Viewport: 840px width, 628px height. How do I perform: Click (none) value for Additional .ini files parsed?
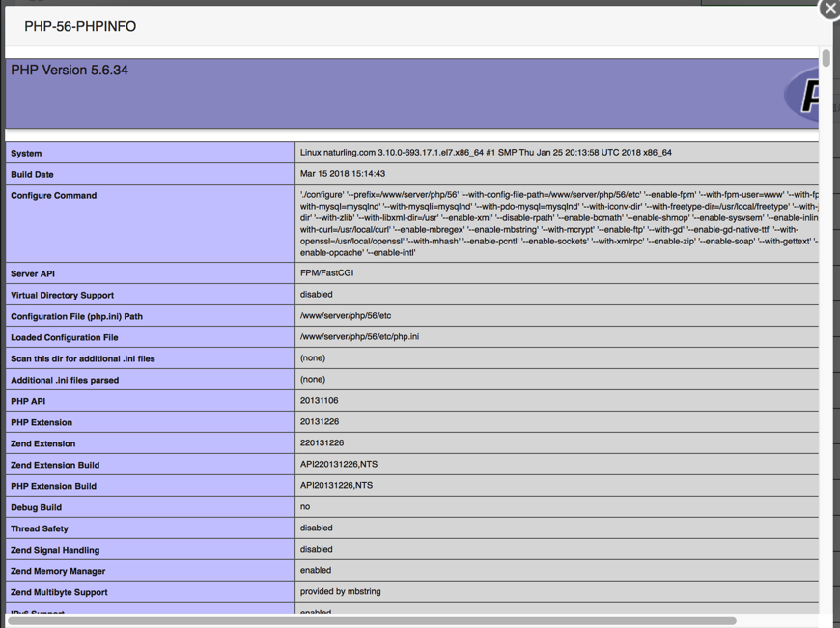[313, 379]
